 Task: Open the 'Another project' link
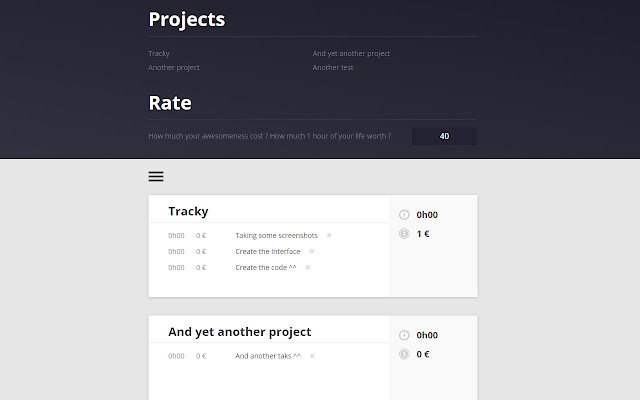[174, 68]
